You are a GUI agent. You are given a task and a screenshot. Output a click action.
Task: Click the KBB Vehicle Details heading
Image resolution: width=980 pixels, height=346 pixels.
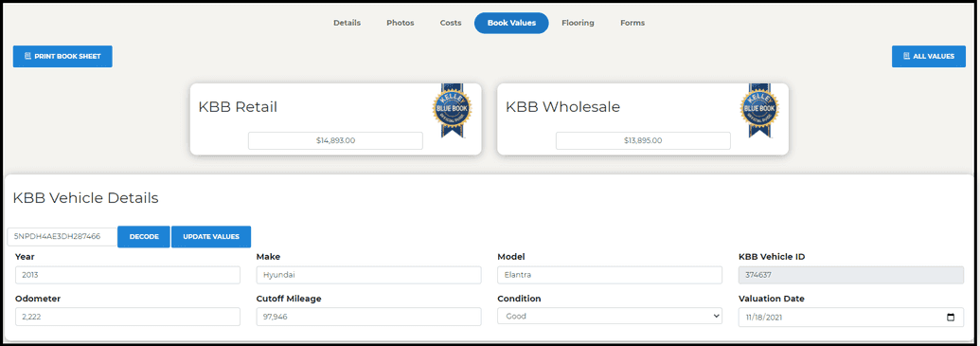[x=85, y=198]
